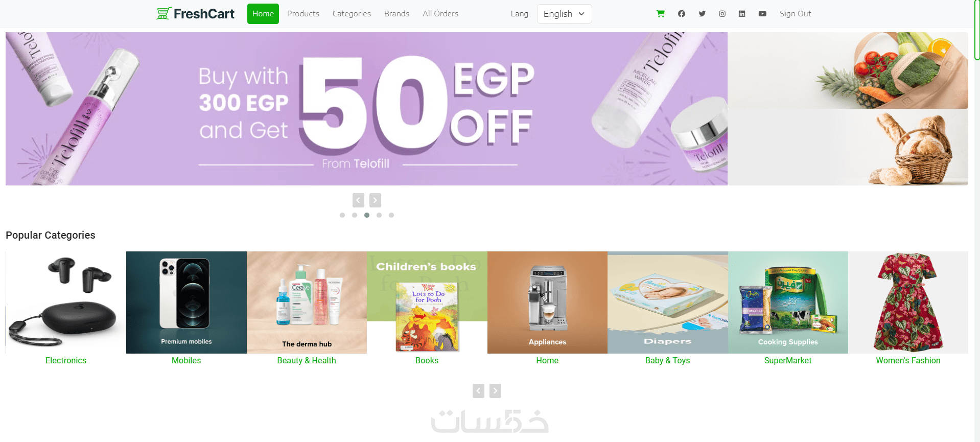
Task: Open the All Orders link
Action: coord(440,14)
